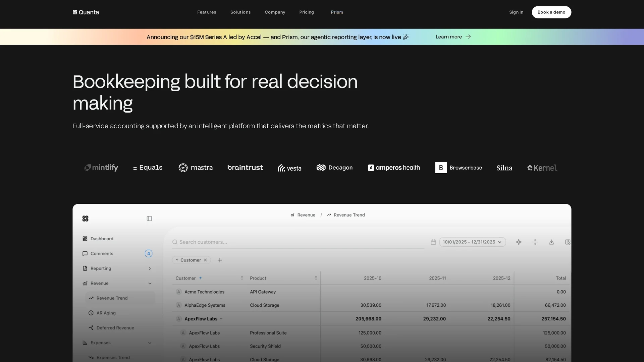The height and width of the screenshot is (362, 644).
Task: Click the calendar icon beside date range
Action: (433, 242)
